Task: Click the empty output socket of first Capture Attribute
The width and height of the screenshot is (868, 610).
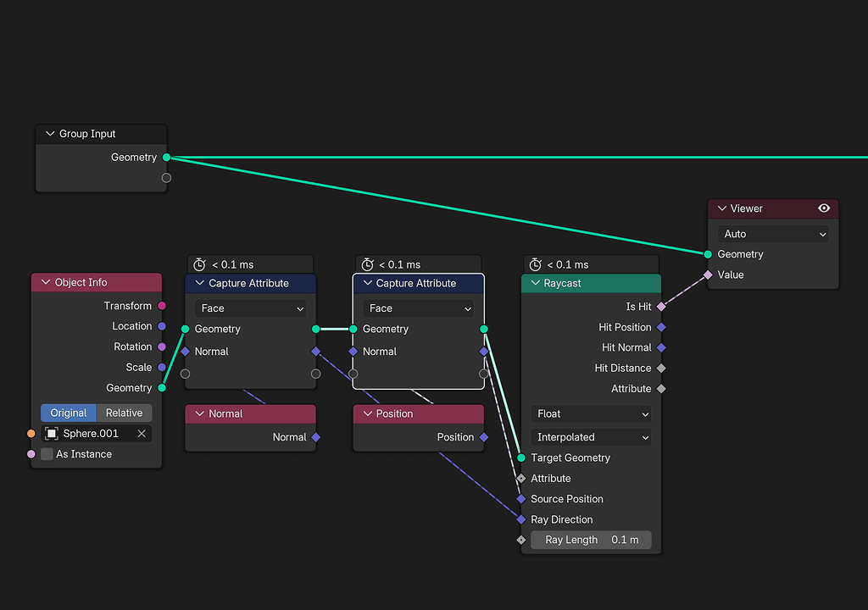Action: point(315,374)
